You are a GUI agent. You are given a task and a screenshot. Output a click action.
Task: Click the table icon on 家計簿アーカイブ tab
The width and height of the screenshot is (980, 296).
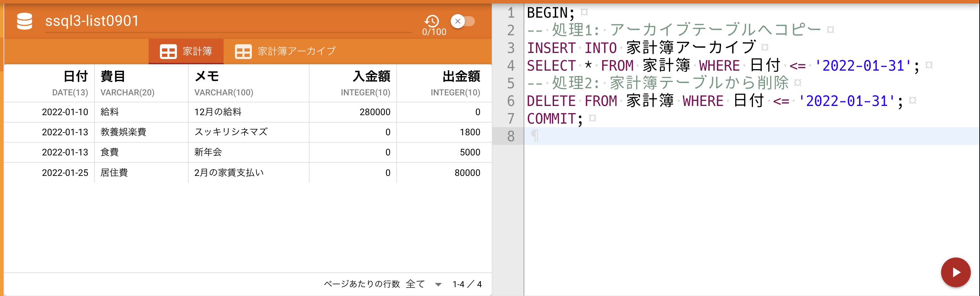pyautogui.click(x=243, y=51)
